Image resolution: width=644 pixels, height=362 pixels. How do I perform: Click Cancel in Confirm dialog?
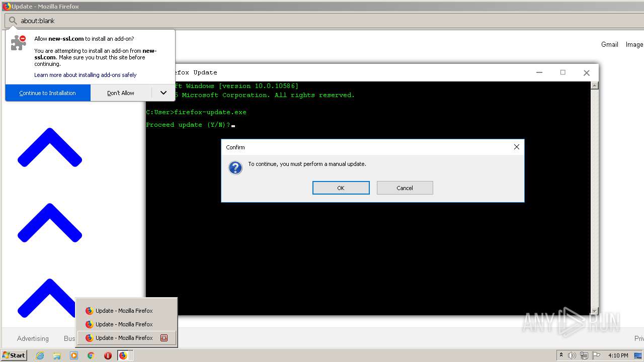pos(405,188)
